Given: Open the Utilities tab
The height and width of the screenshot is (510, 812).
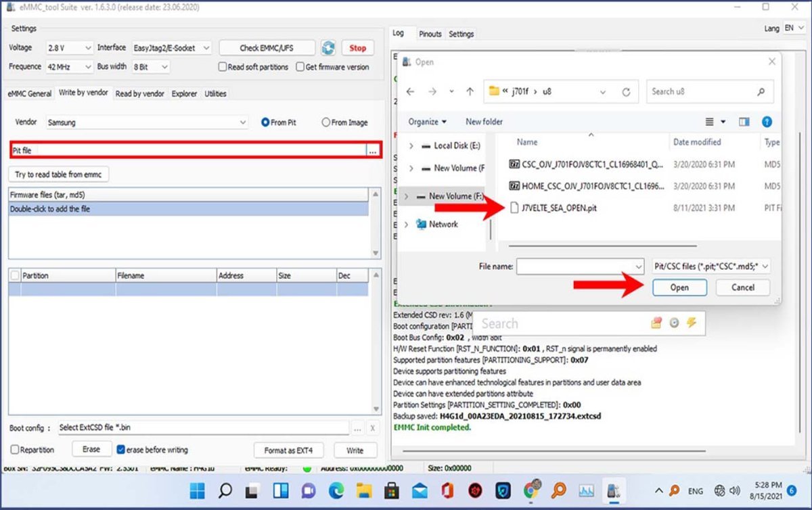Looking at the screenshot, I should pyautogui.click(x=215, y=93).
